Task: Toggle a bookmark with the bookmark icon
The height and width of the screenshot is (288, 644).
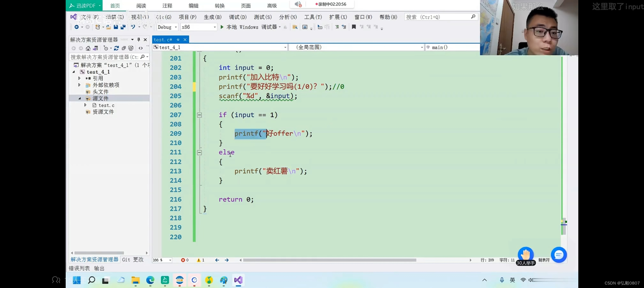Action: tap(354, 27)
